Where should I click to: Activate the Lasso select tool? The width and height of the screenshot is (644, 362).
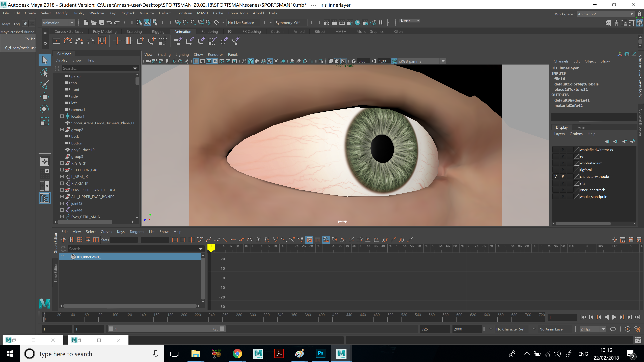[x=44, y=72]
